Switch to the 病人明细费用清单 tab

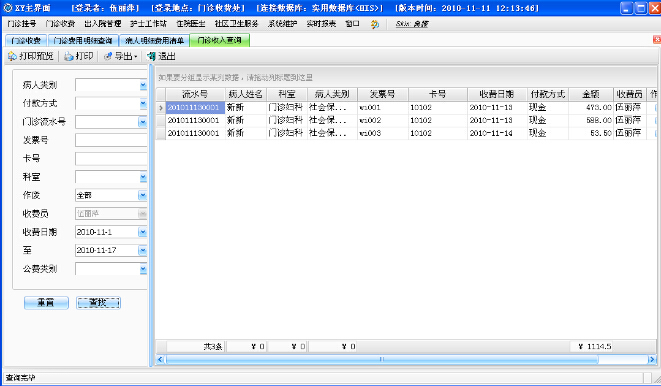pos(154,40)
